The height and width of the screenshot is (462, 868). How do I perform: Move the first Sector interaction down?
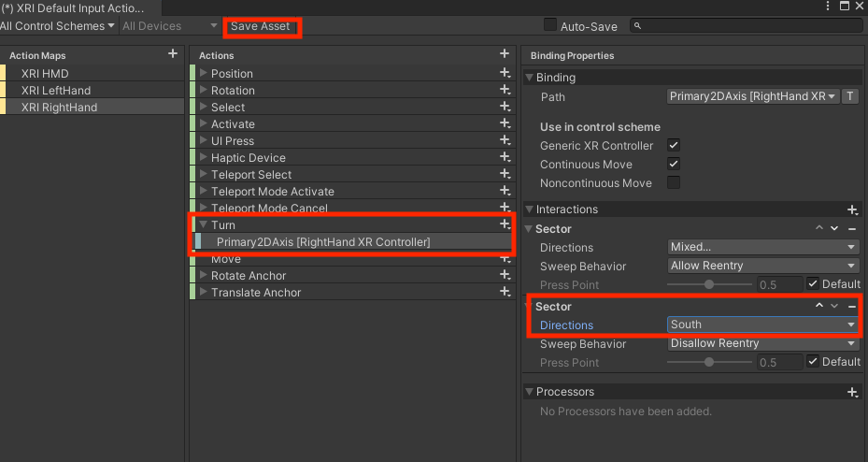tap(834, 229)
